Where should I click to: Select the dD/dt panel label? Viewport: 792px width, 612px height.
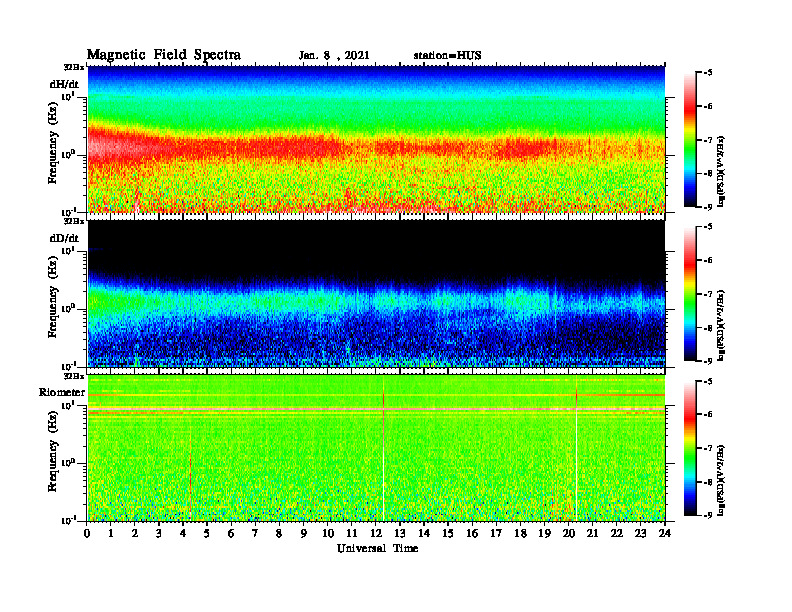click(x=64, y=238)
